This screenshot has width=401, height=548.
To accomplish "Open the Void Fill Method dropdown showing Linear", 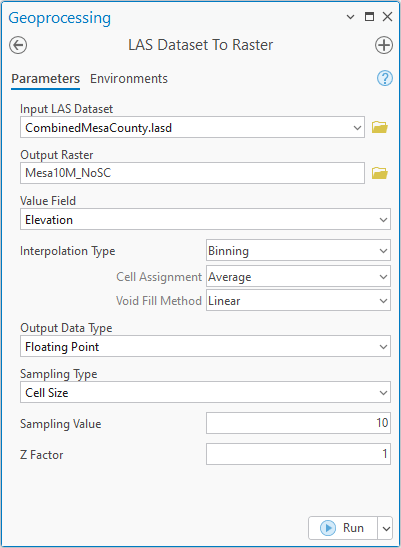I will [298, 300].
